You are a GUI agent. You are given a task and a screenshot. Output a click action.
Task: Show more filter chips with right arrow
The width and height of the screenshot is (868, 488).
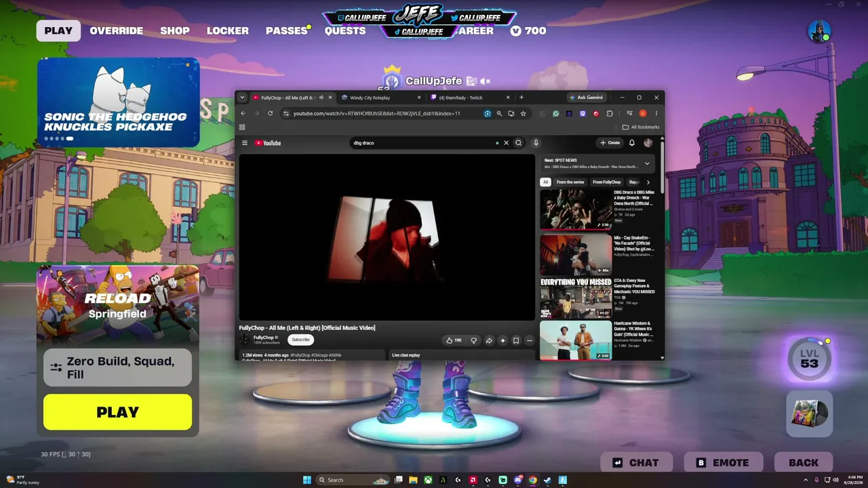(x=648, y=182)
